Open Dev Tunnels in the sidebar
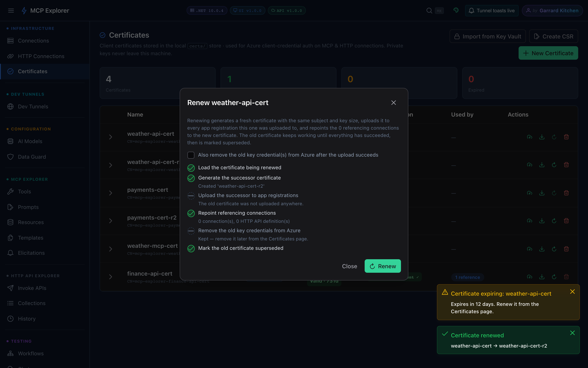Viewport: 588px width, 368px height. pyautogui.click(x=45, y=106)
